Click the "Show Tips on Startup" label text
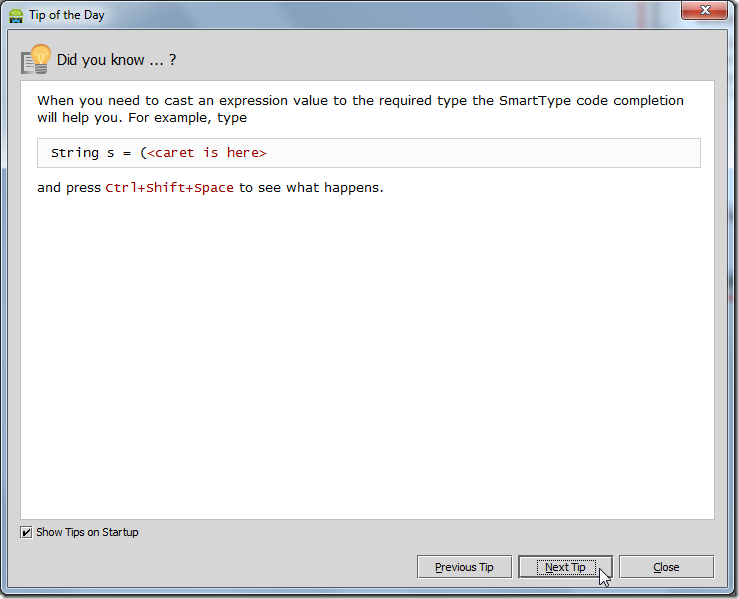 click(87, 532)
